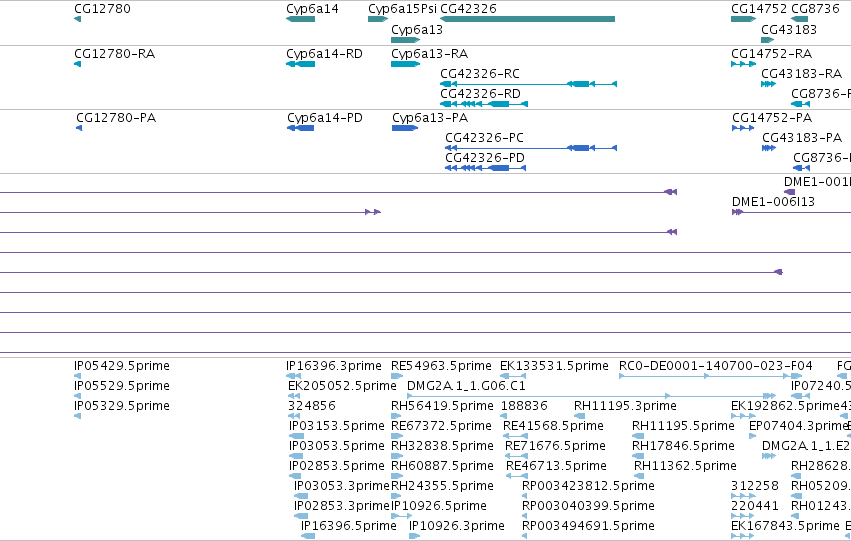Click the DMG2A.1_1.G06.C1 feature
This screenshot has width=851, height=541.
(x=592, y=396)
